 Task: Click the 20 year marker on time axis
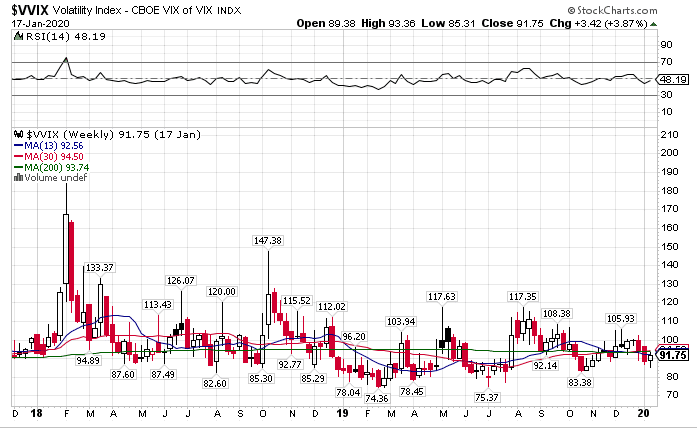pyautogui.click(x=643, y=413)
